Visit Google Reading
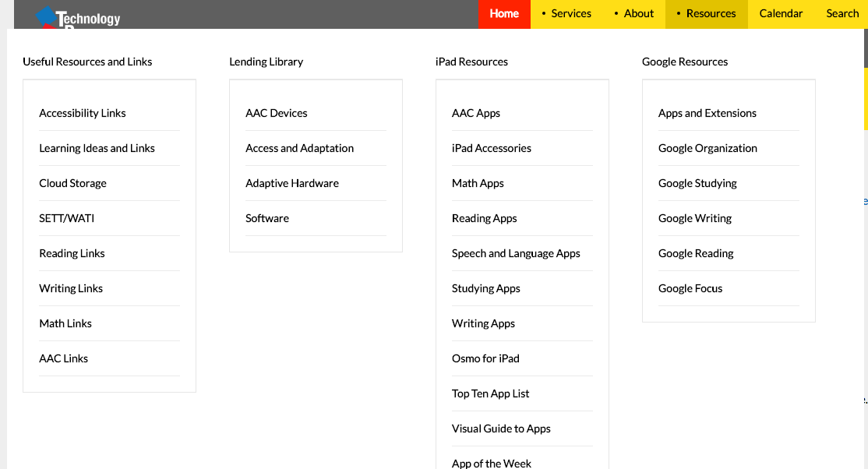 point(696,253)
